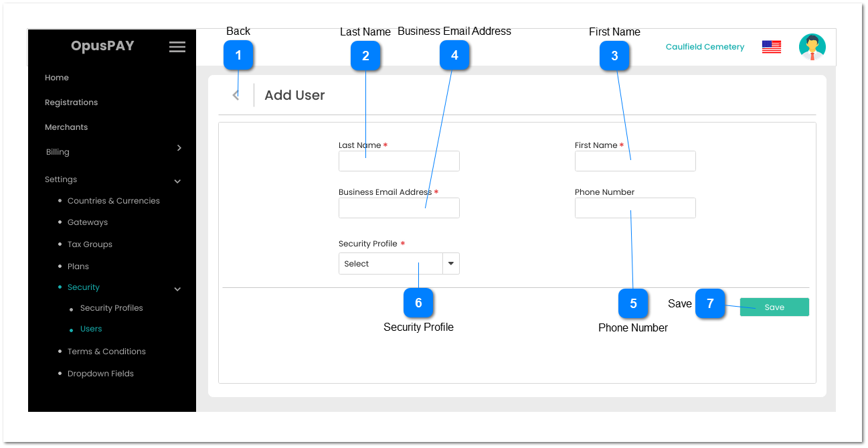868x448 pixels.
Task: Click the blue number 6 callout marker
Action: tap(418, 303)
